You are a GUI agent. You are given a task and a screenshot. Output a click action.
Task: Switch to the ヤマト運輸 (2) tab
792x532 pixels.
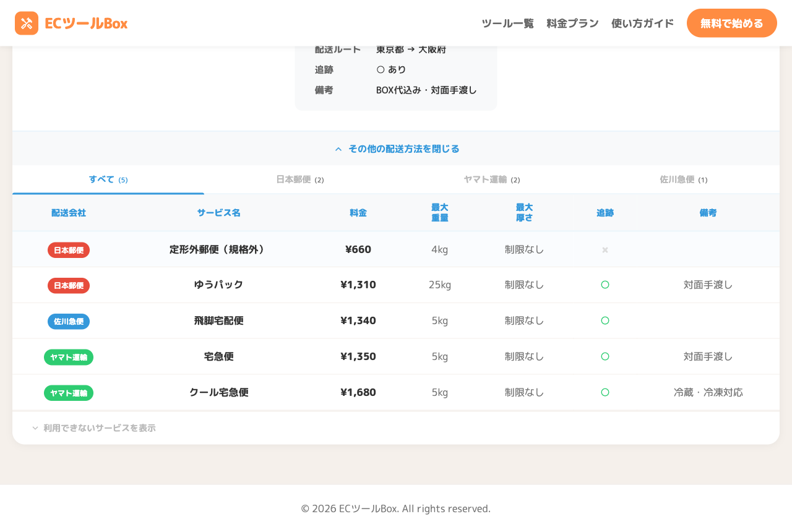pos(492,179)
